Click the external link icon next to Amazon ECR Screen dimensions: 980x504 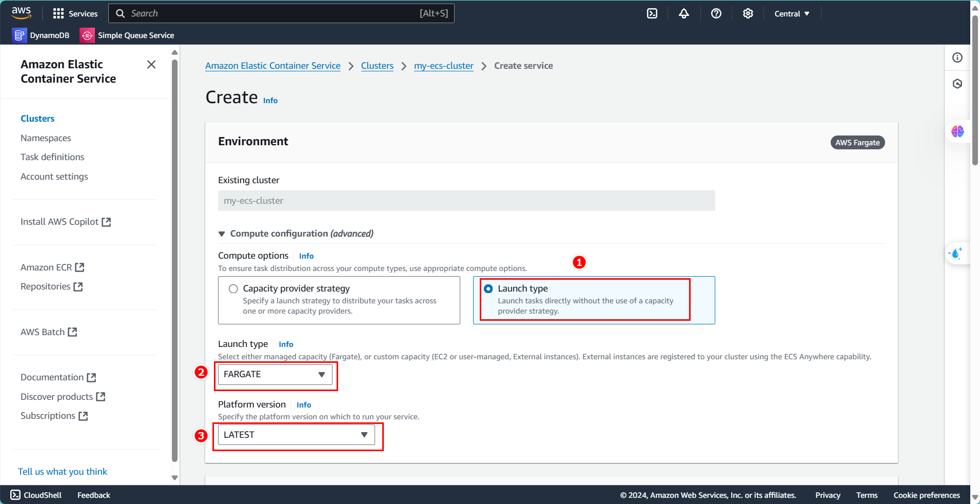pos(80,267)
